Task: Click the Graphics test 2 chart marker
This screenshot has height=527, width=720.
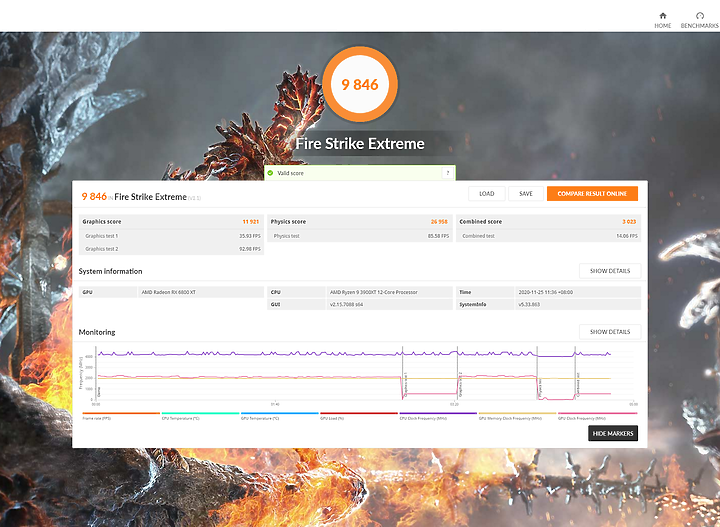Action: point(460,385)
